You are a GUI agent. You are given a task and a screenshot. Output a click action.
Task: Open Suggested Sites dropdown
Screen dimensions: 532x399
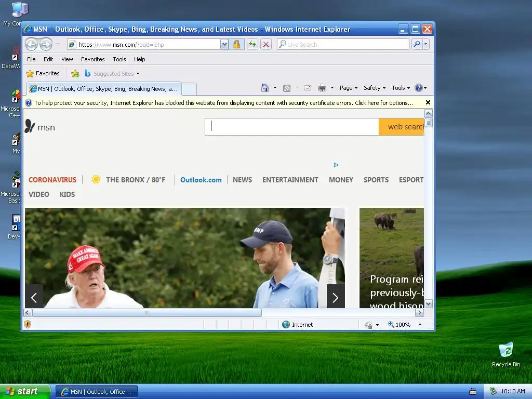click(112, 74)
